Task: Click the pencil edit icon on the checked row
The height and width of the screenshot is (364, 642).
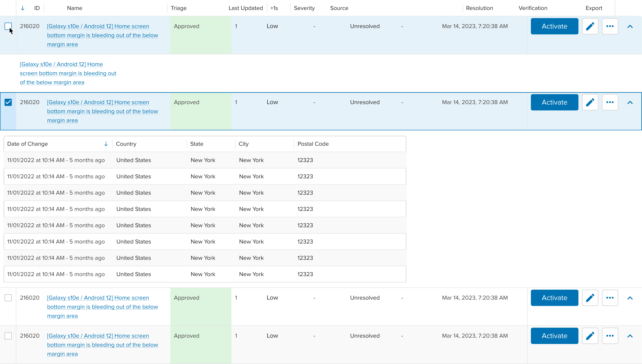Action: pos(590,102)
